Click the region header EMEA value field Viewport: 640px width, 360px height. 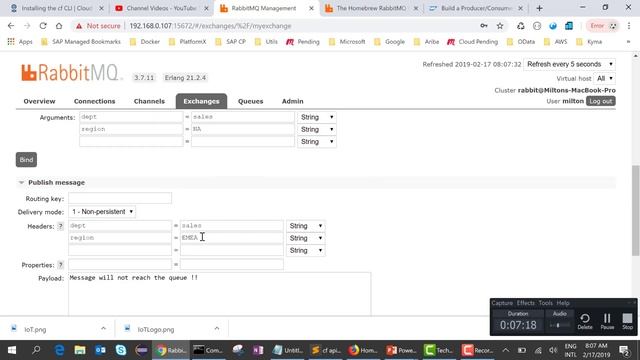tap(232, 238)
